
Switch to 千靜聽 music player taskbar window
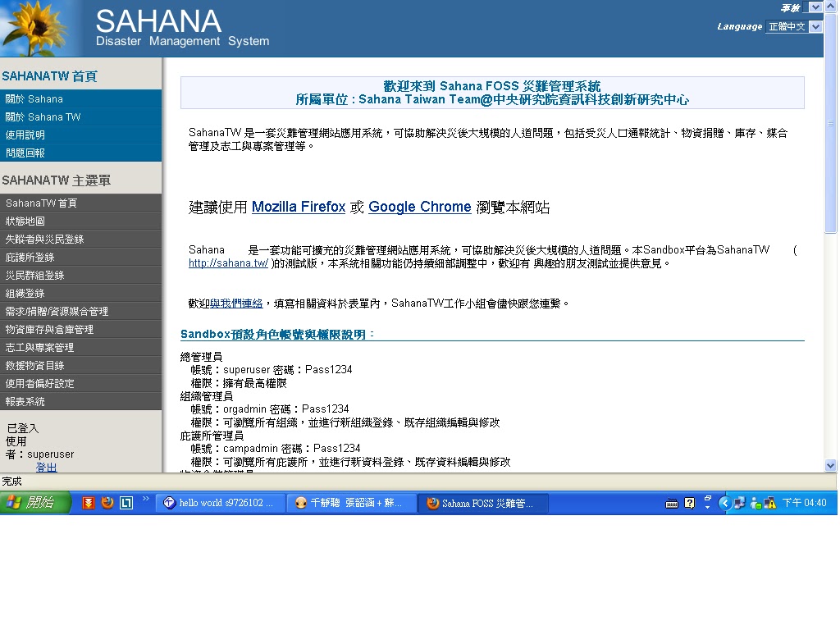pos(351,503)
